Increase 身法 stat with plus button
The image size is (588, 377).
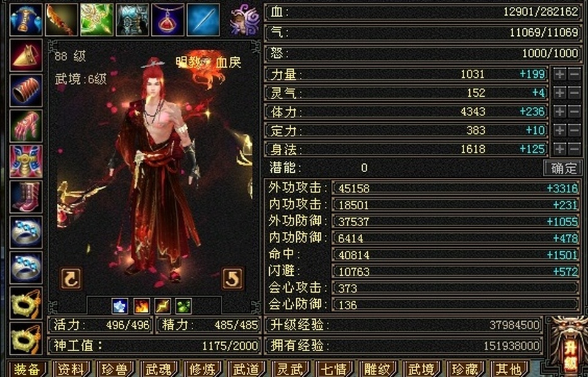(560, 149)
